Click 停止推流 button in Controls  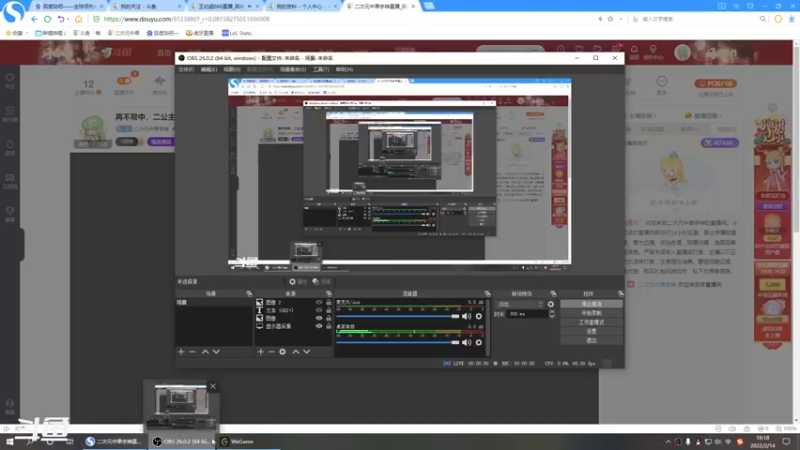[x=591, y=304]
